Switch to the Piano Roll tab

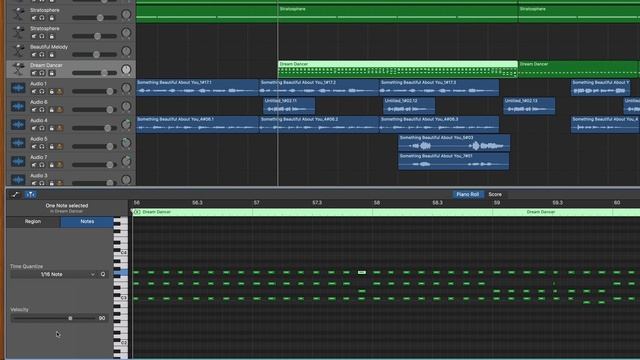(467, 195)
